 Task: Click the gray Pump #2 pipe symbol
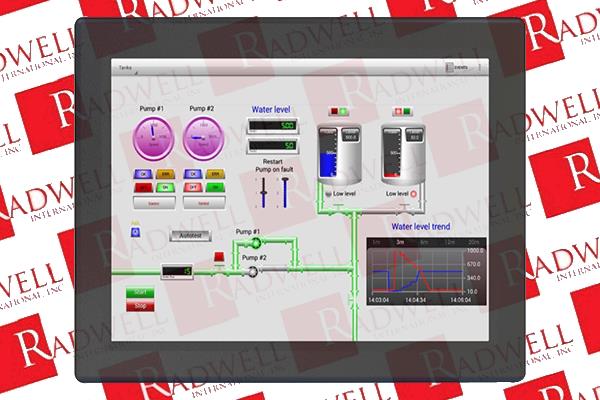[x=253, y=271]
